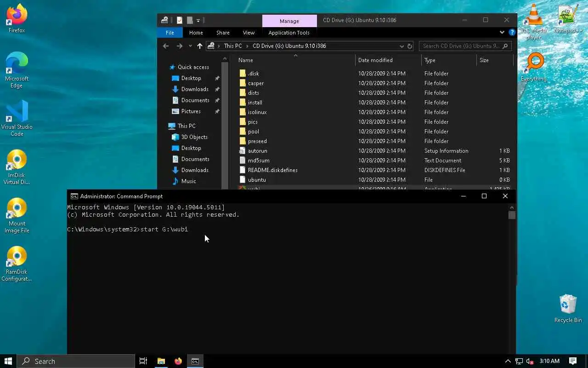
Task: Open Mount Image File shortcut
Action: click(17, 215)
